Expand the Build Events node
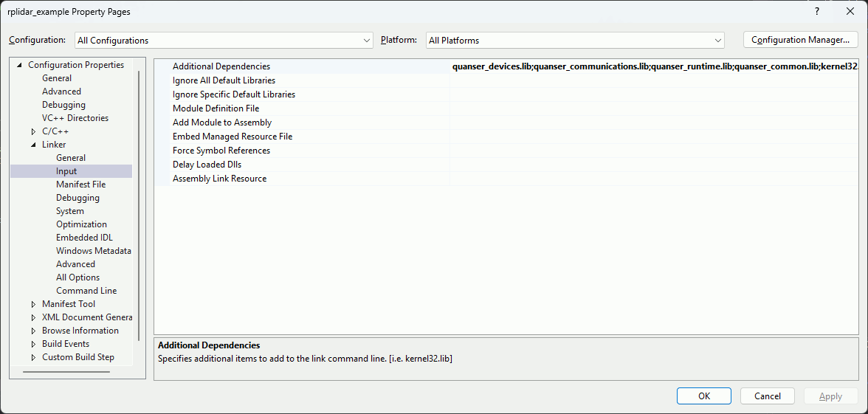 pos(33,344)
